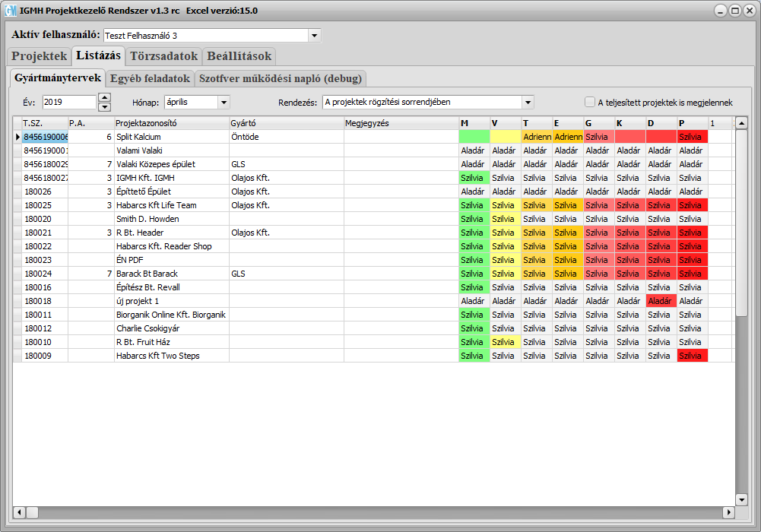Click yellow Szilvia cell in R Bt. Fruit Ház row

coord(506,342)
